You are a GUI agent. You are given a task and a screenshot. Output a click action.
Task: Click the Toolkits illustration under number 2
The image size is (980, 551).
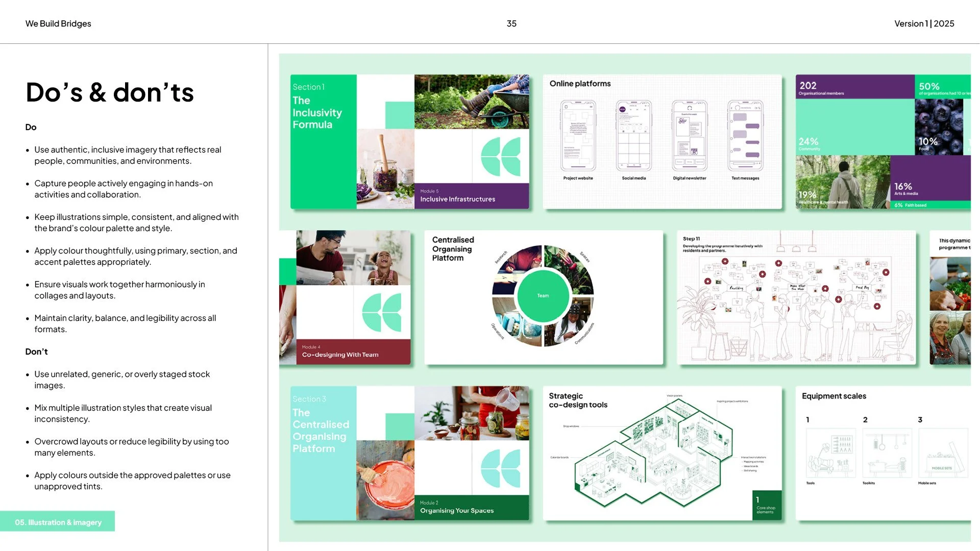tap(887, 453)
